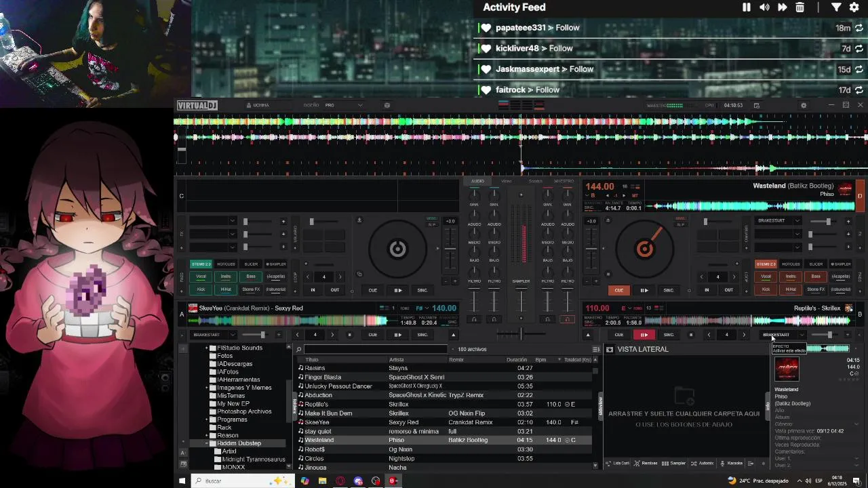Clear the Activity Feed with trash icon
868x488 pixels.
pos(800,7)
